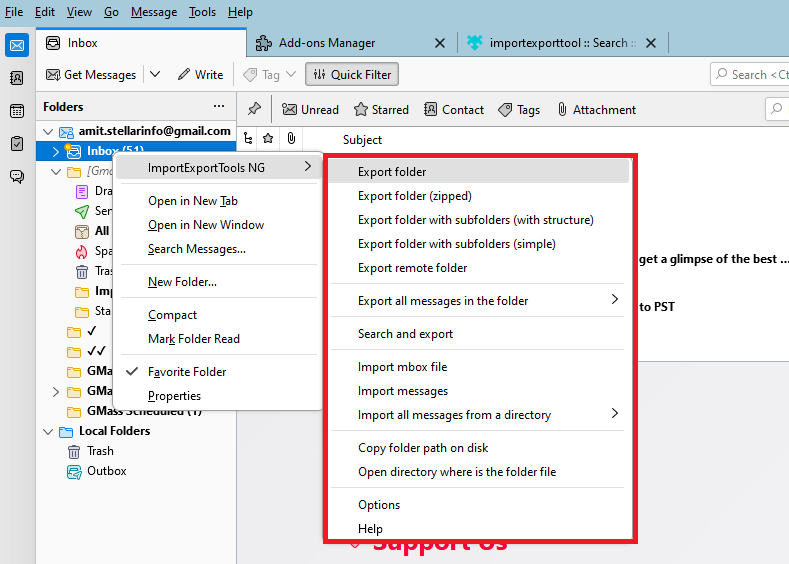Click the attachment column header icon
The image size is (789, 564).
pyautogui.click(x=291, y=138)
